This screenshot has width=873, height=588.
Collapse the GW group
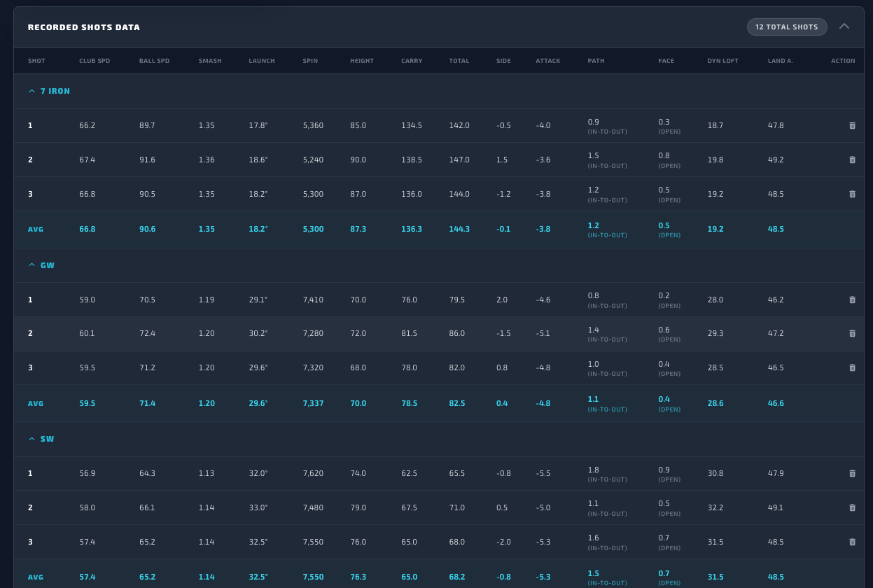32,265
